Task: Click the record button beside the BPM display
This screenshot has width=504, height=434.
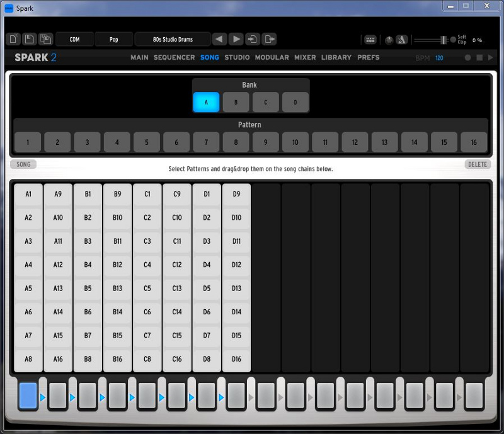Action: coord(467,57)
